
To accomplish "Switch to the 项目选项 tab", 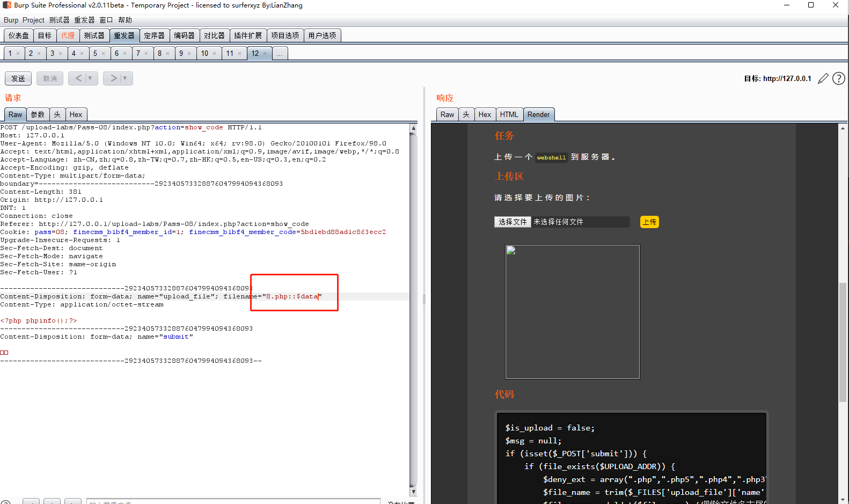I will point(285,35).
